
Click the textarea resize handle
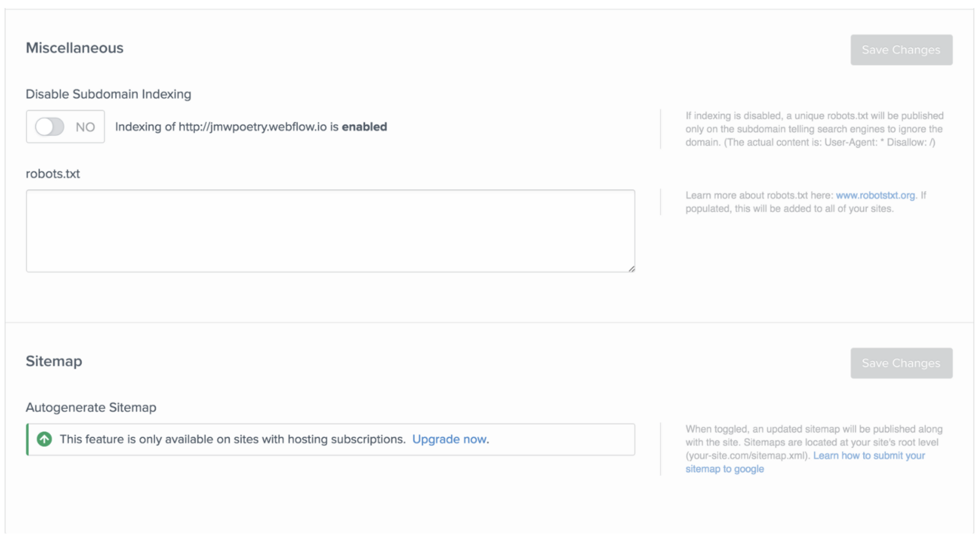pyautogui.click(x=632, y=268)
